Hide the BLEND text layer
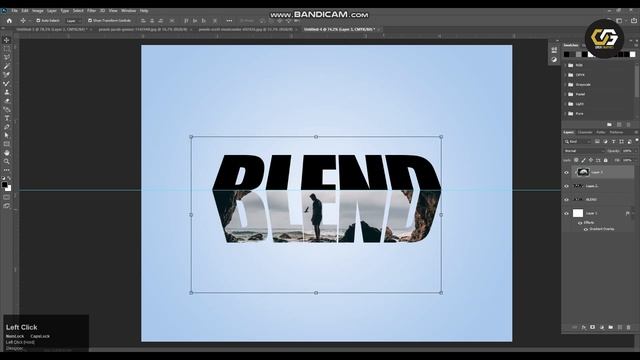The image size is (640, 360). tap(567, 200)
